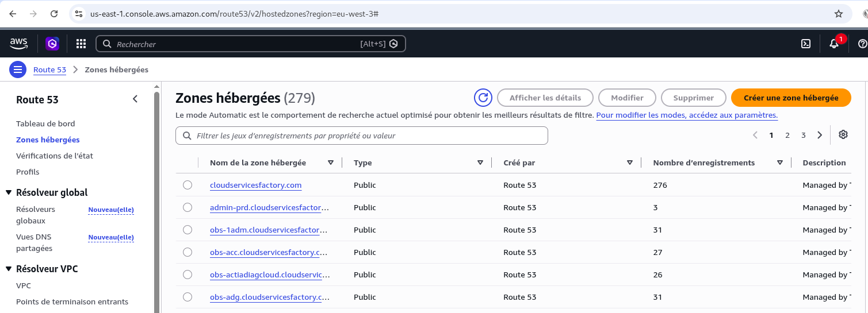Screen dimensions: 868x313
Task: Open the purple Amazon Q icon
Action: coord(52,44)
